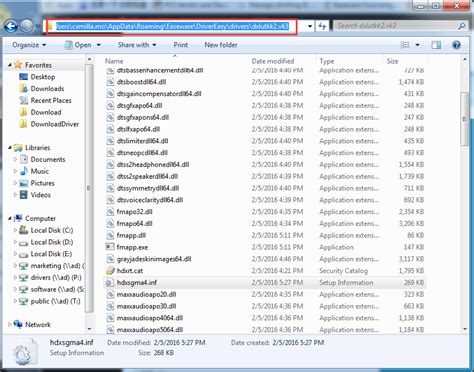474x372 pixels.
Task: Toggle the preview pane icon
Action: click(436, 45)
